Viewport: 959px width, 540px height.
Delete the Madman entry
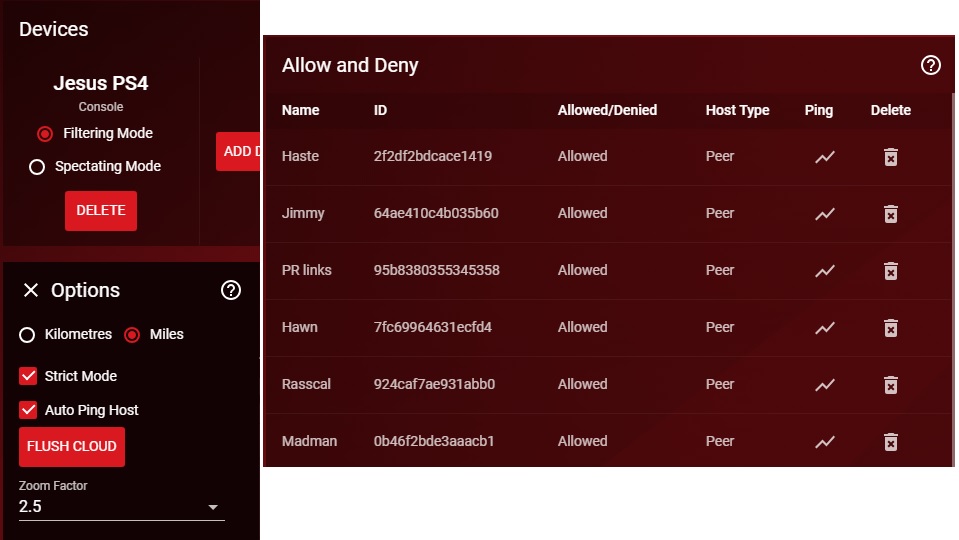tap(890, 442)
